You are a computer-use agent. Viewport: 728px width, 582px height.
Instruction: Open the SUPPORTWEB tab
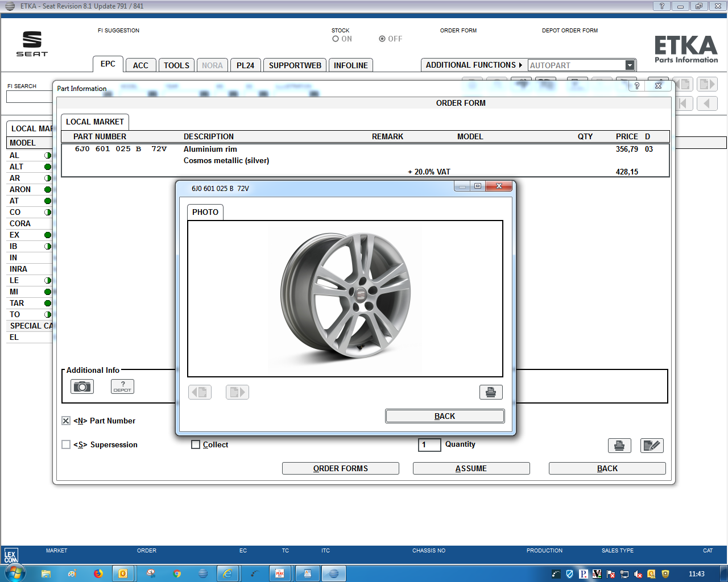coord(295,65)
